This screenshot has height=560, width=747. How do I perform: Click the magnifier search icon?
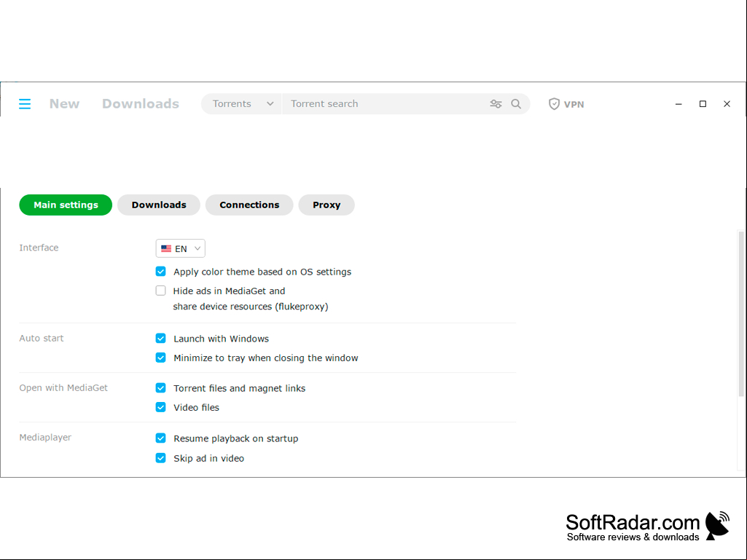click(x=516, y=104)
